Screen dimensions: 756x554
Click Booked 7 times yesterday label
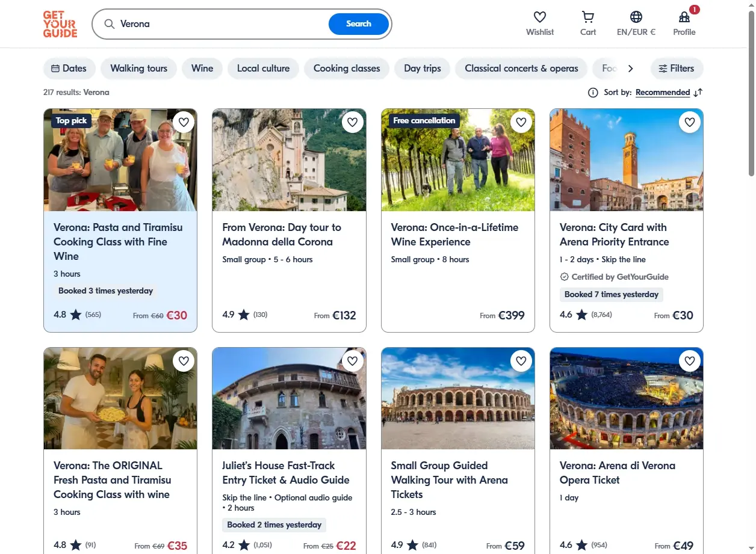click(612, 295)
